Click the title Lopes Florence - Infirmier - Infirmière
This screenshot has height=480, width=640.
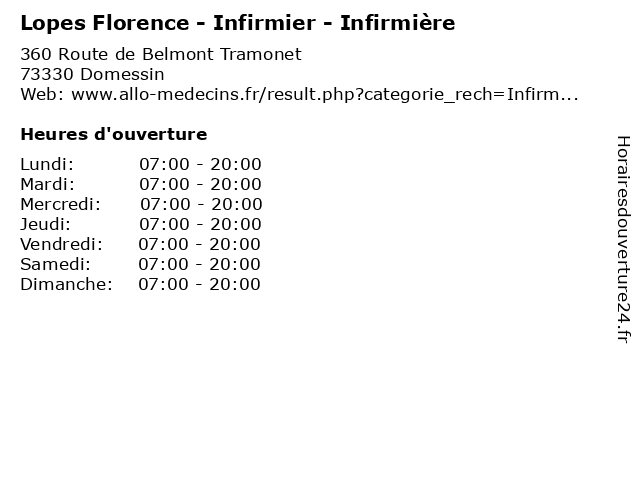pyautogui.click(x=238, y=23)
